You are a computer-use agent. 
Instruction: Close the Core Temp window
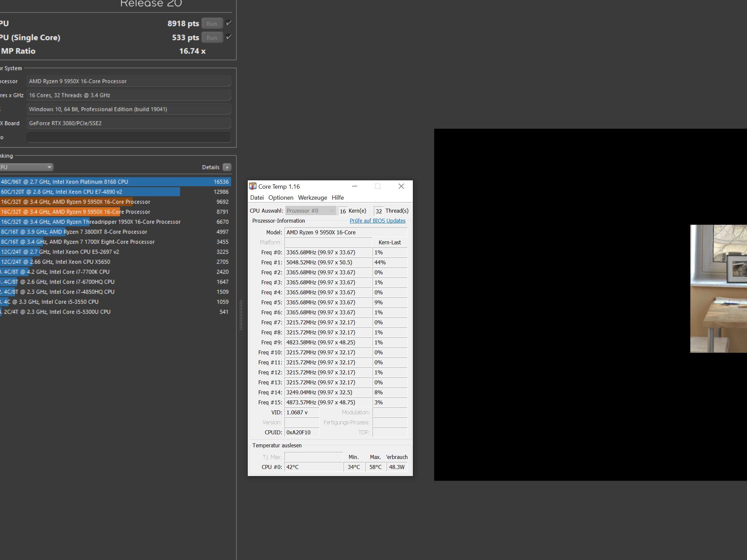pos(401,186)
